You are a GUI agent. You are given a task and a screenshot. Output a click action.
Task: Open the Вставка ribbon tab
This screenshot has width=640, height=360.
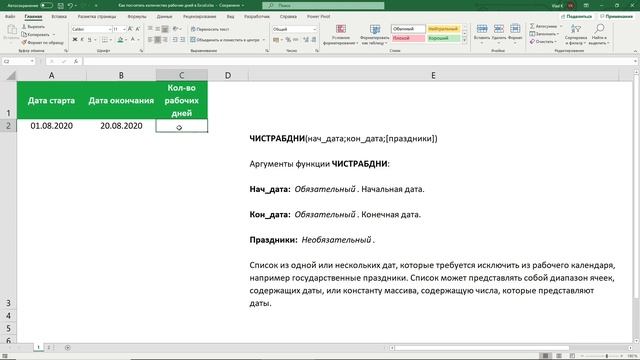[59, 17]
